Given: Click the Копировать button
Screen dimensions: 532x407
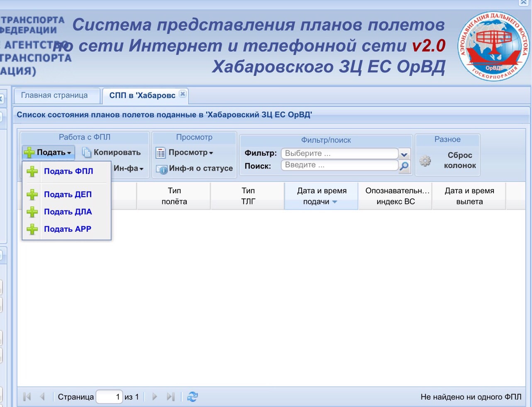Looking at the screenshot, I should [112, 152].
